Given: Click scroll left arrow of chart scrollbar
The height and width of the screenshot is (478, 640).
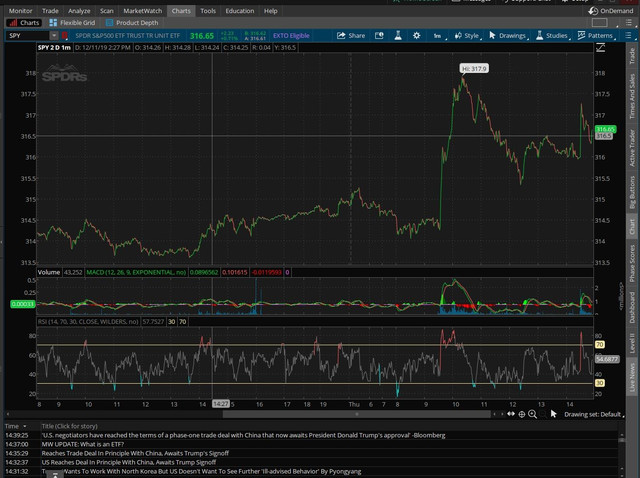Looking at the screenshot, I should [x=8, y=414].
